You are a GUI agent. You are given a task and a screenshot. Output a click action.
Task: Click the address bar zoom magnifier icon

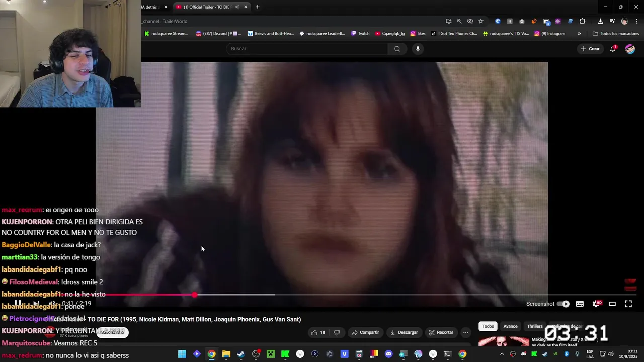coord(459,21)
